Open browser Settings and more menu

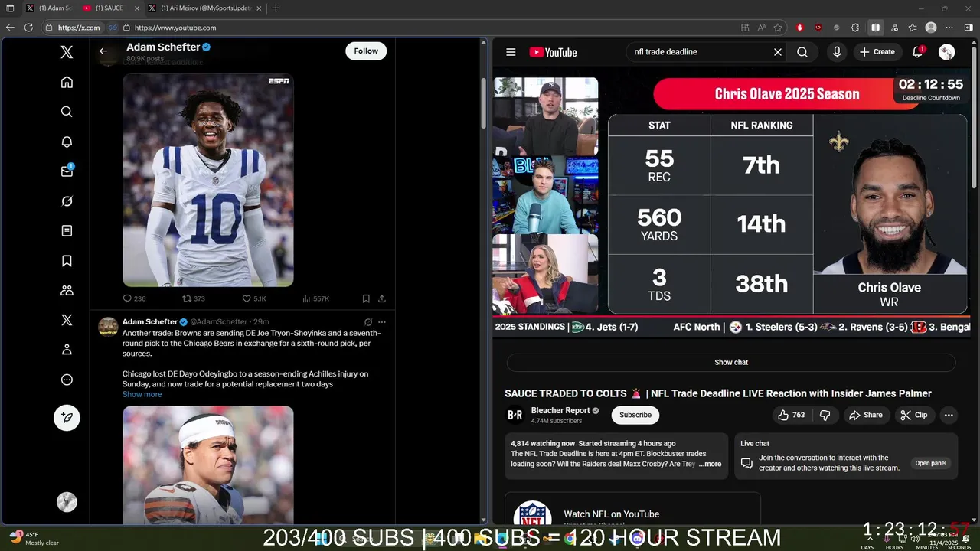tap(949, 28)
